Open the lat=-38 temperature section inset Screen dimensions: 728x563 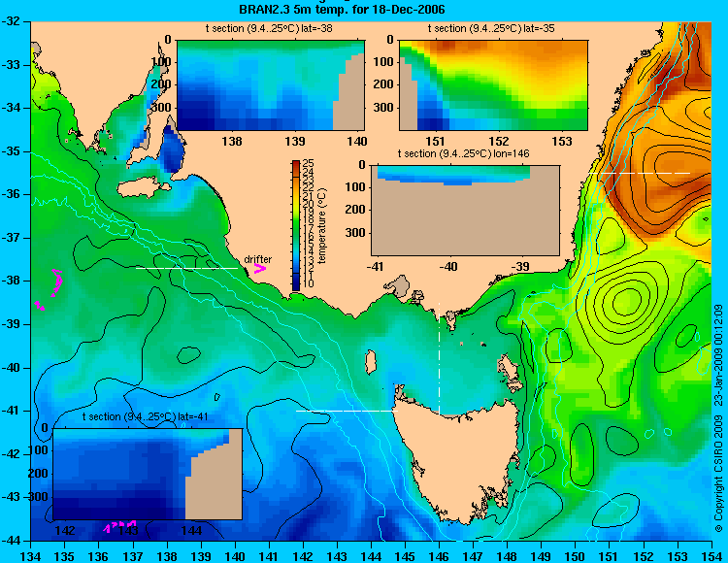[271, 85]
